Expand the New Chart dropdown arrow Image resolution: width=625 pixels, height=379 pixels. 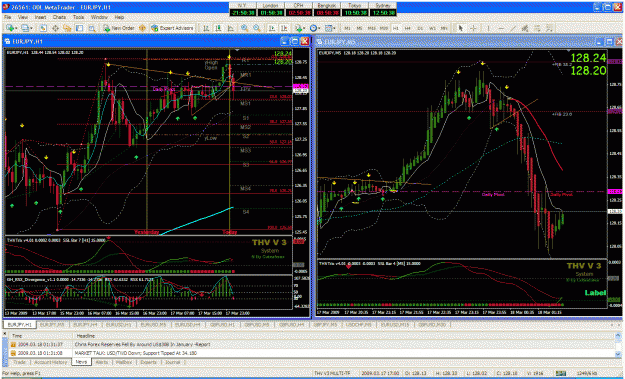click(x=16, y=28)
